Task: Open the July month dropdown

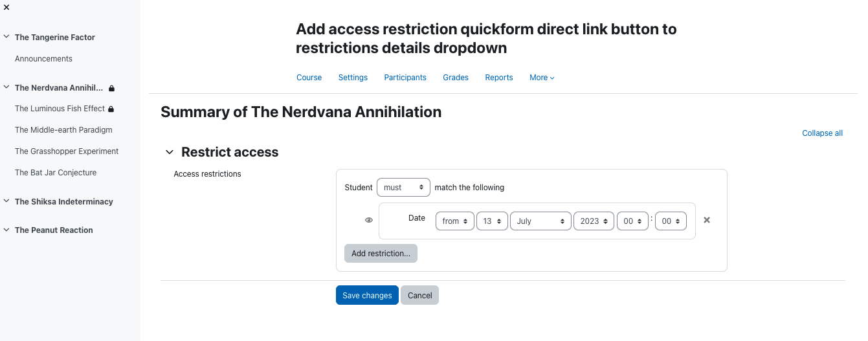Action: (x=540, y=221)
